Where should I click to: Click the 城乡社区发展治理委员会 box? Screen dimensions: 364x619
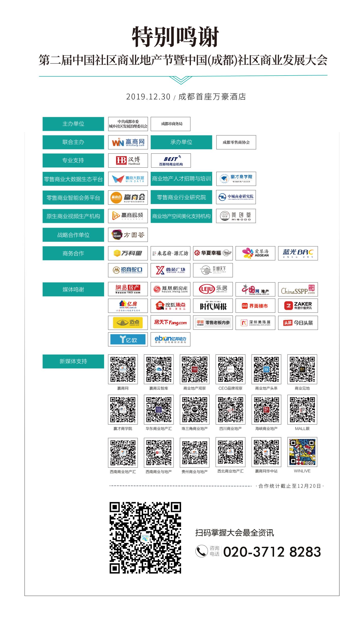128,124
